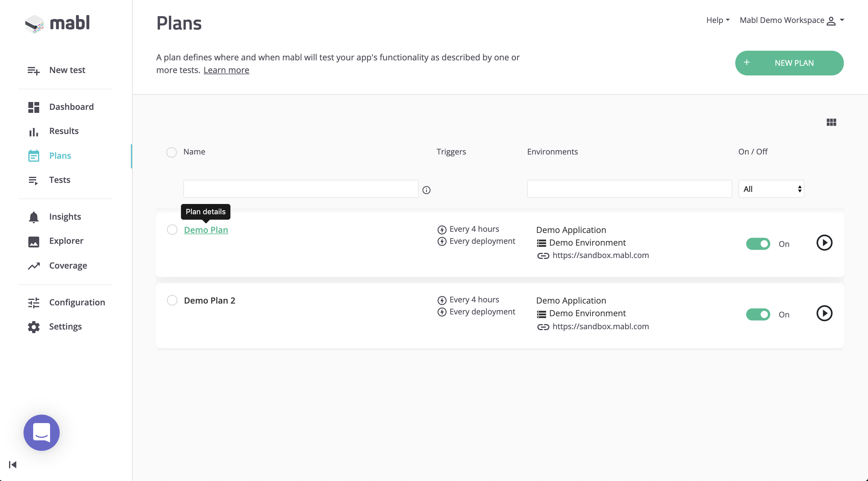Open the Intercom chat bubble

tap(41, 432)
